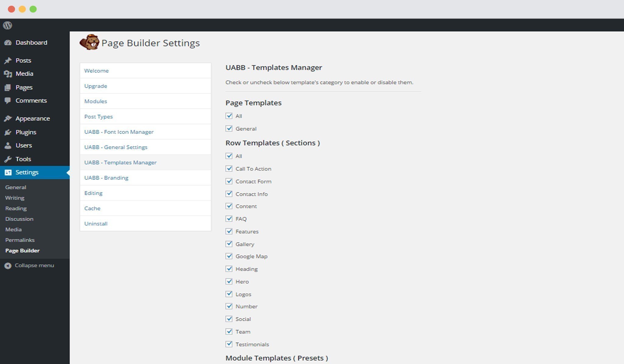The image size is (624, 364).
Task: Go to Permalinks settings
Action: click(x=19, y=240)
